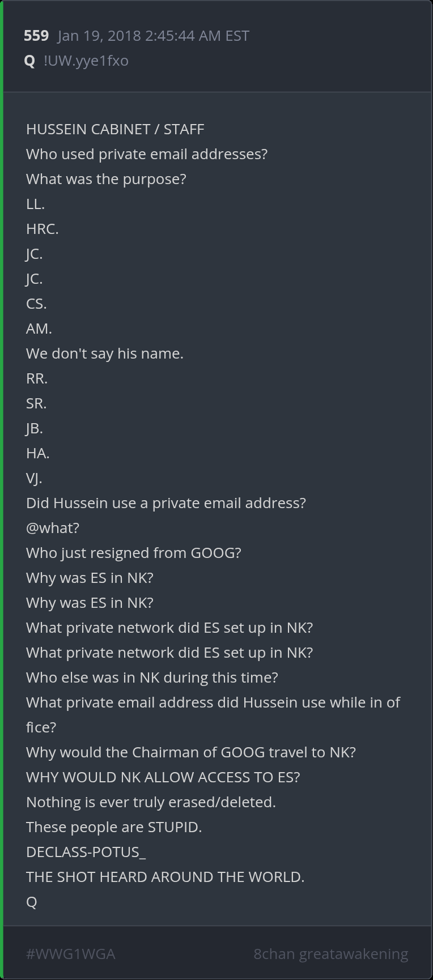Select the Q author name in header

click(x=30, y=61)
